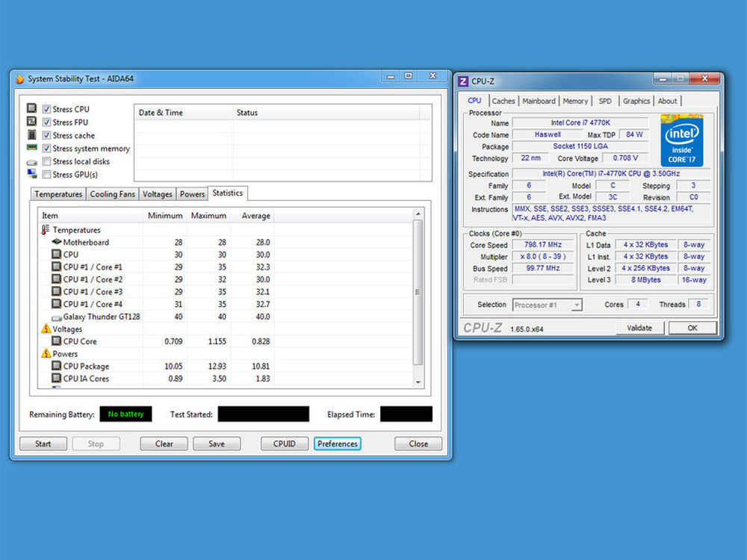Image resolution: width=747 pixels, height=560 pixels.
Task: Uncheck the Stress CPU checkbox
Action: pyautogui.click(x=46, y=109)
